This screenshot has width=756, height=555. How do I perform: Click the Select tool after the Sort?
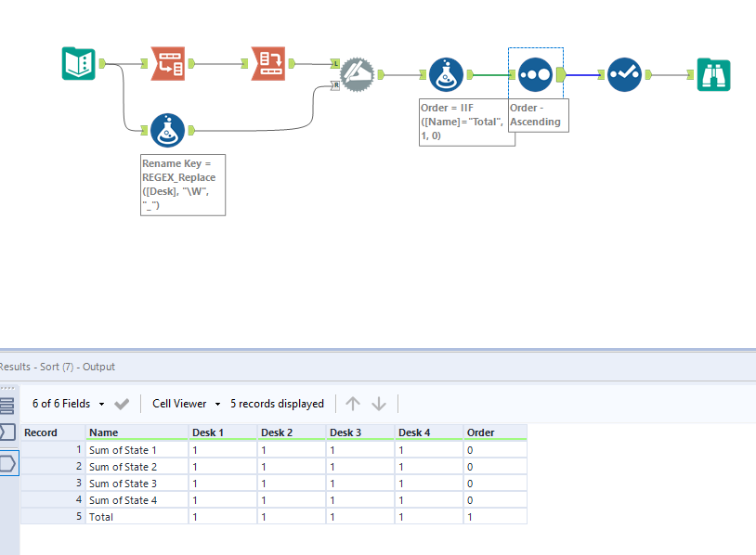623,74
